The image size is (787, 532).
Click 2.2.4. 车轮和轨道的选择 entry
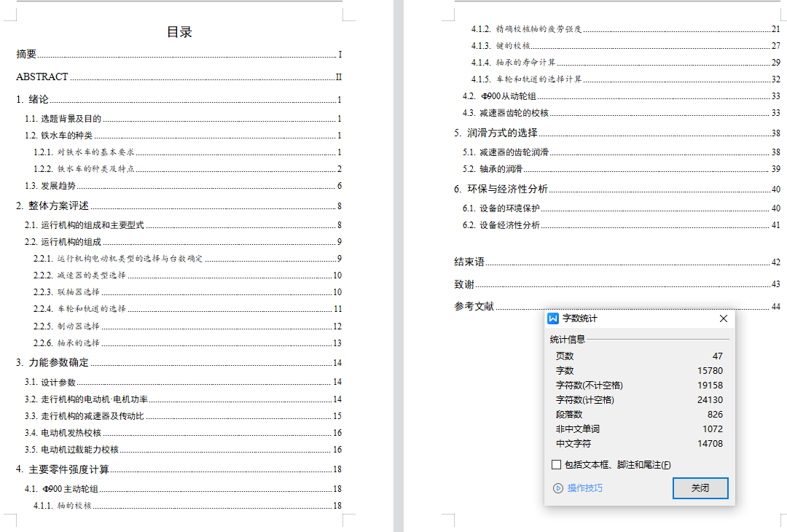pos(188,309)
